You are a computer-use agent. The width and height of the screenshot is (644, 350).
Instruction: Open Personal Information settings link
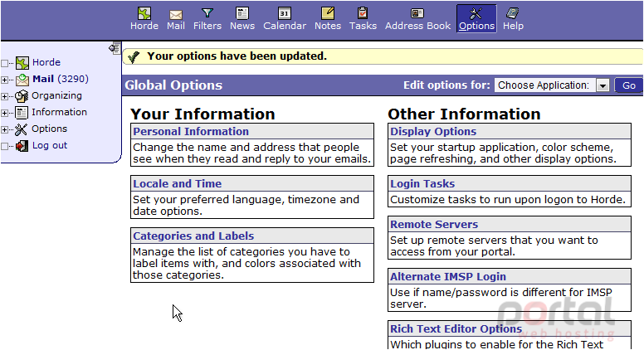(x=191, y=131)
